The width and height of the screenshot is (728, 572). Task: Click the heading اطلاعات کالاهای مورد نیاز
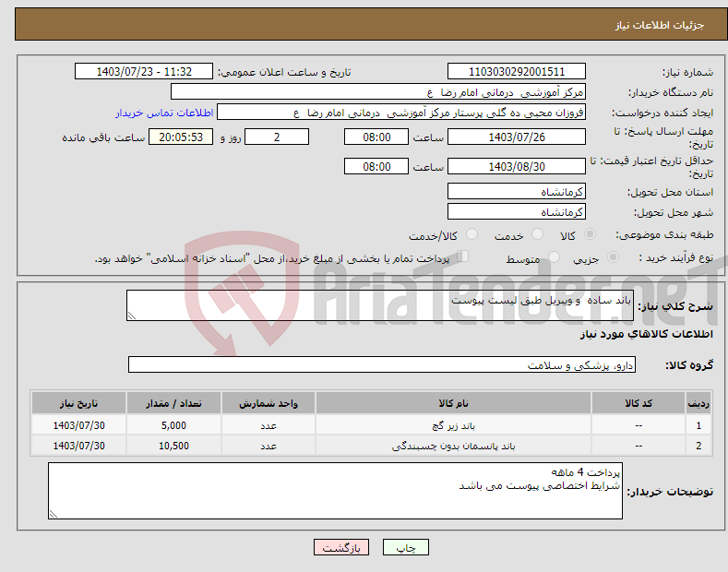coord(646,334)
